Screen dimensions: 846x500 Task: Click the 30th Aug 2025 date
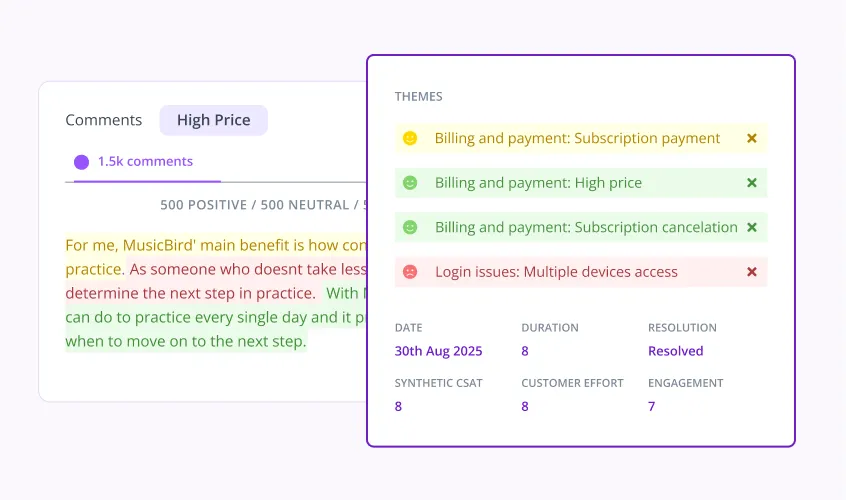tap(438, 351)
